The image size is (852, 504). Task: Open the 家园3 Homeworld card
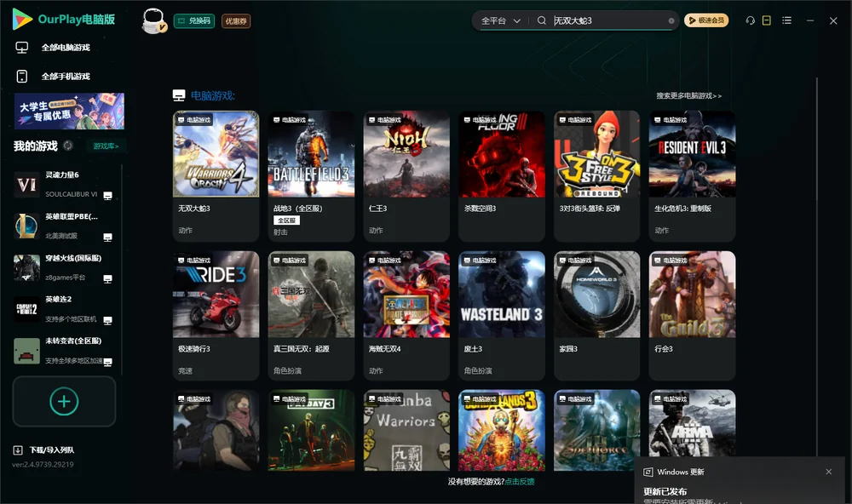(x=596, y=316)
